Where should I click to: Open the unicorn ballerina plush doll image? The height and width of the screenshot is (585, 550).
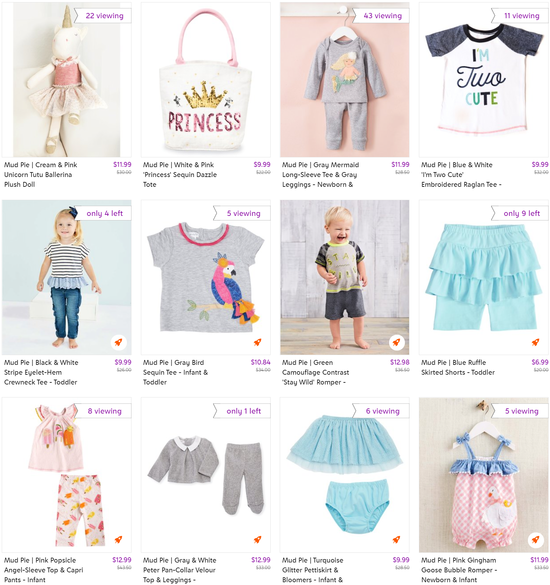pos(67,79)
